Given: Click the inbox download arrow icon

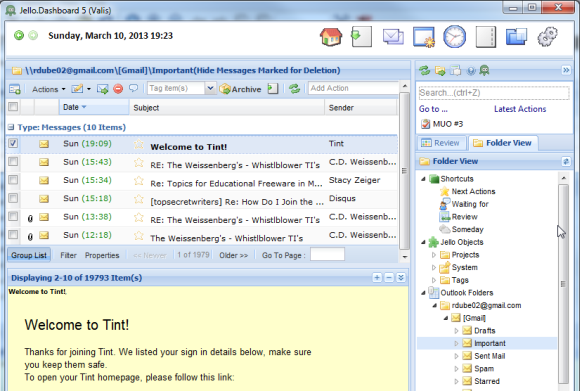Looking at the screenshot, I should coord(361,37).
